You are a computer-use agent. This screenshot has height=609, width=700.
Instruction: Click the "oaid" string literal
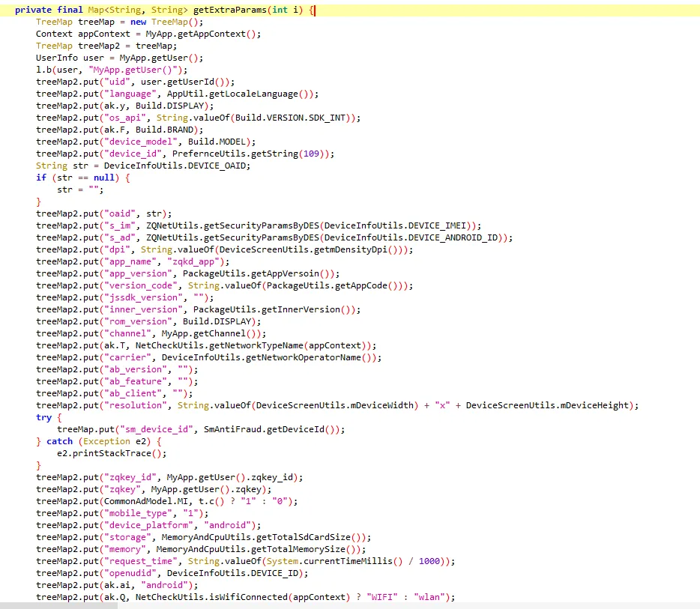pyautogui.click(x=120, y=213)
